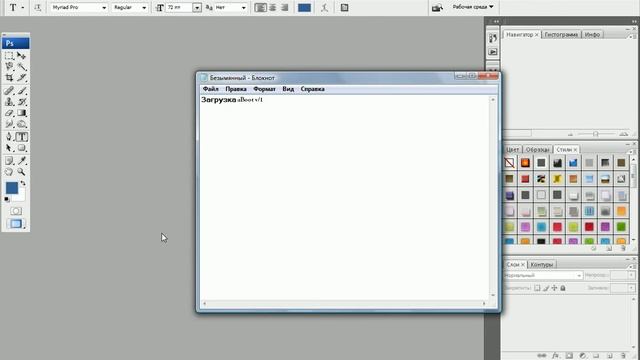The height and width of the screenshot is (360, 640).
Task: Open the text color swatch in options bar
Action: pos(304,7)
